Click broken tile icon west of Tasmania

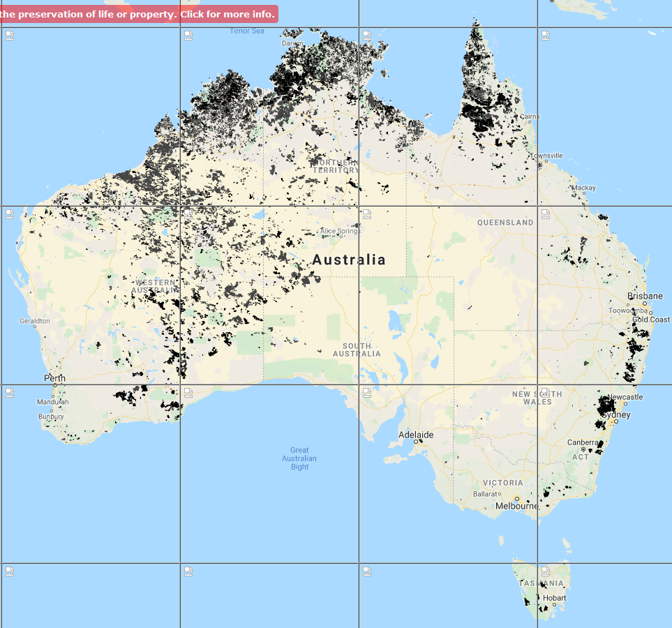click(x=367, y=571)
